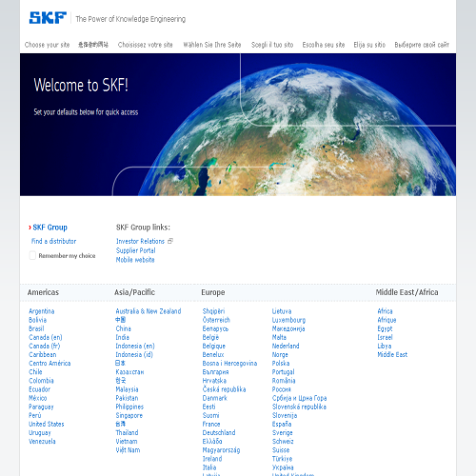Choose Brasil site
Screen dimensions: 476x476
pyautogui.click(x=36, y=328)
